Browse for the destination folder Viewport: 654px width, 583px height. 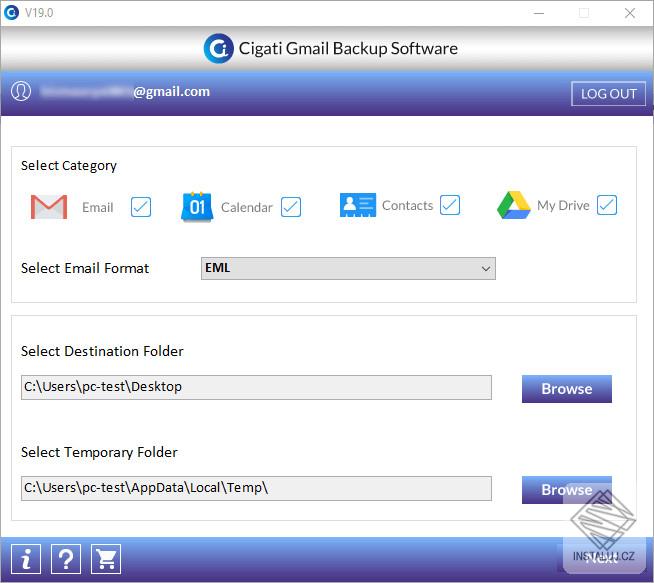pos(566,389)
